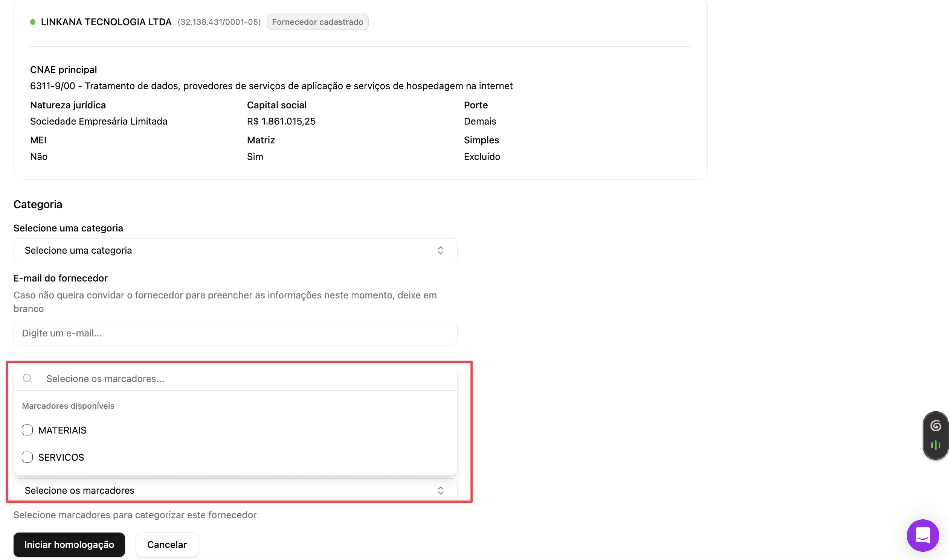Click the 'Sociedade Empresária Limitada' value
Viewport: 949px width, 560px height.
click(99, 121)
